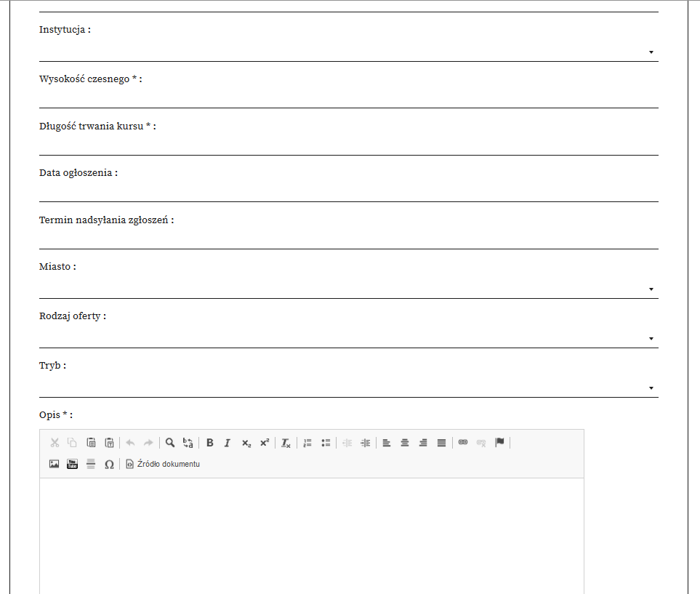Click the Find magnifier icon
This screenshot has height=594, width=700.
point(170,443)
